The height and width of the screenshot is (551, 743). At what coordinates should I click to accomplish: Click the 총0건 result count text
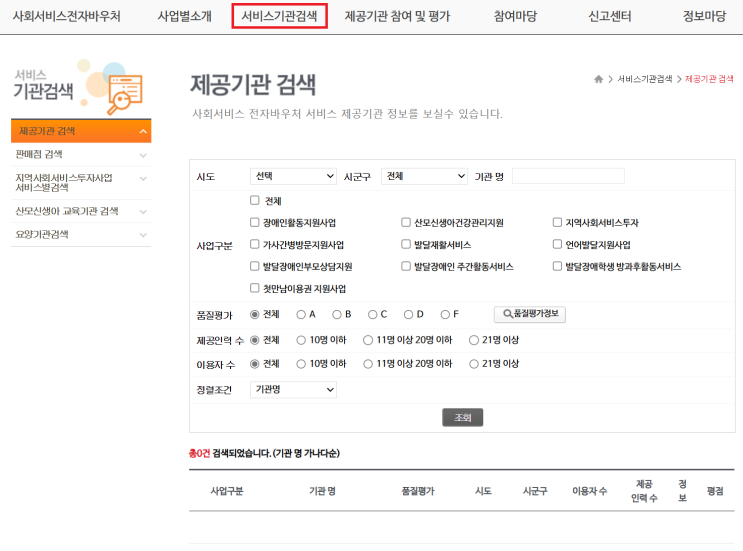pyautogui.click(x=199, y=453)
